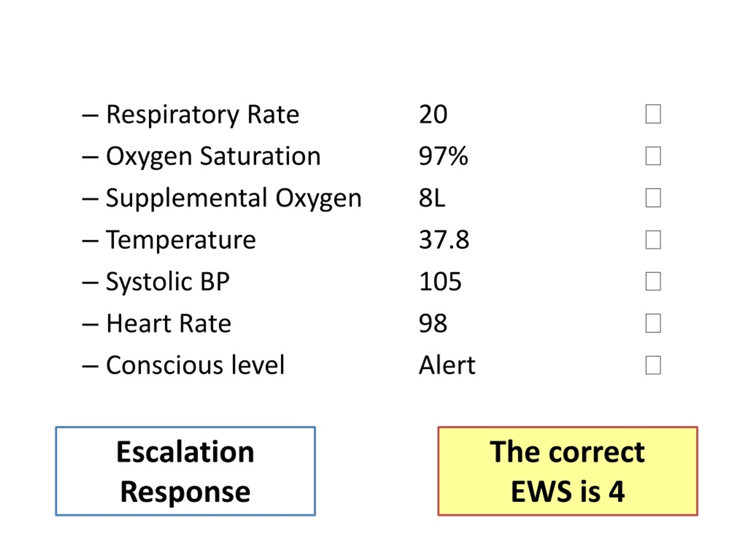Check the Oxygen Saturation box

tap(653, 156)
